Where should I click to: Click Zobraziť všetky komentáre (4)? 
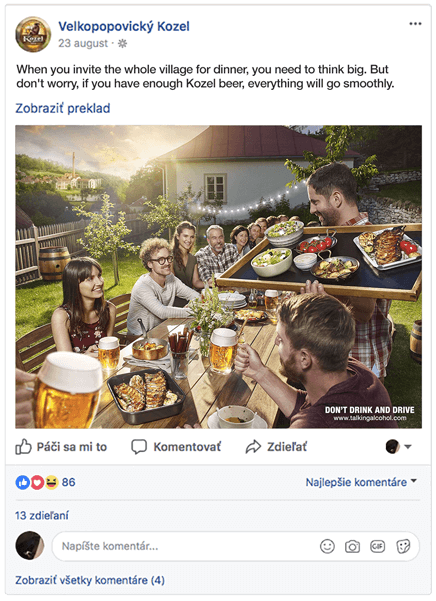90,580
